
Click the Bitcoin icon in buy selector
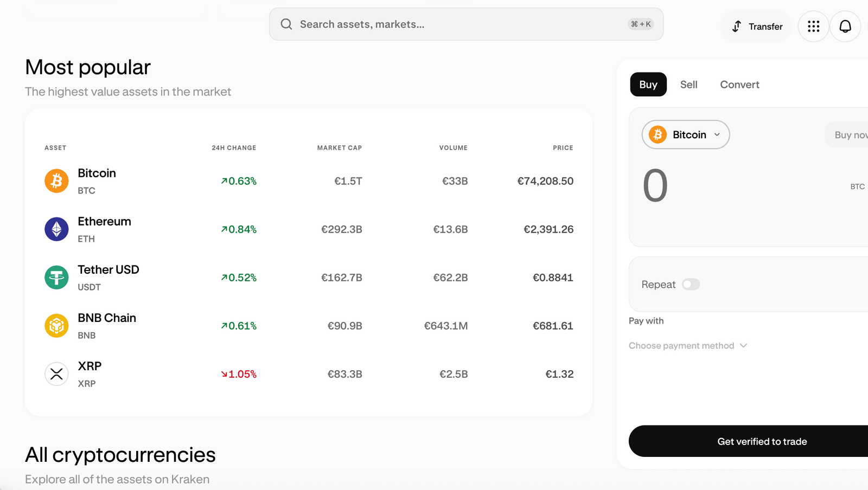[x=658, y=134]
